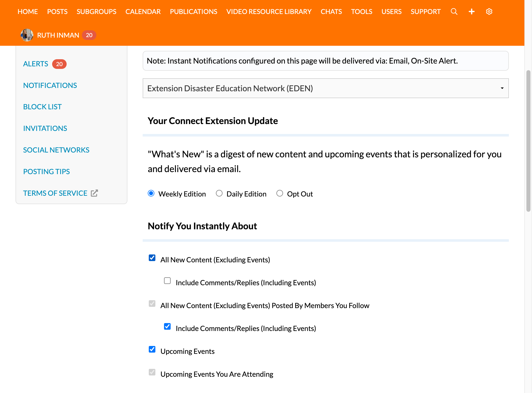Open the NOTIFICATIONS sidebar link

tap(50, 85)
